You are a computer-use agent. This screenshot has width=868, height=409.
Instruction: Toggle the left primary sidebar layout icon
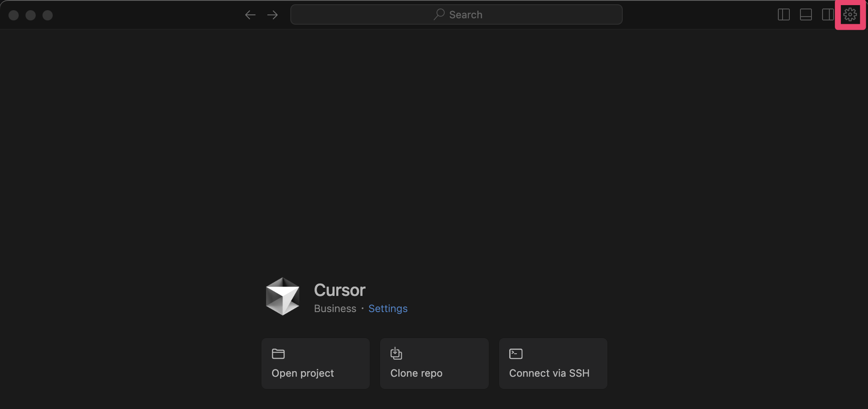(783, 15)
